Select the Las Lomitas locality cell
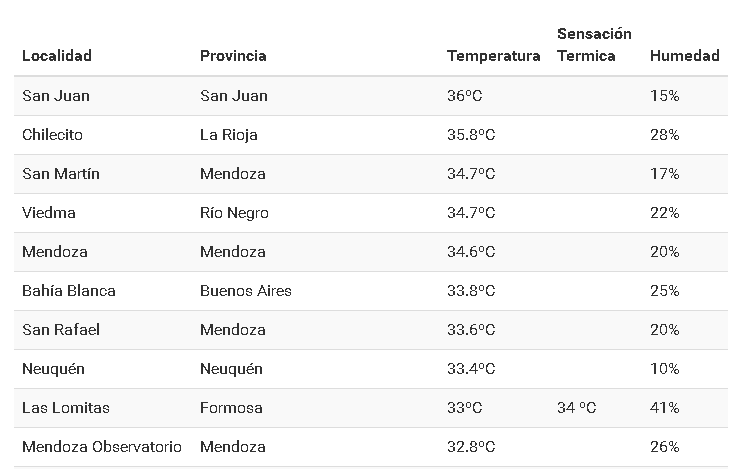This screenshot has height=469, width=740. (66, 408)
